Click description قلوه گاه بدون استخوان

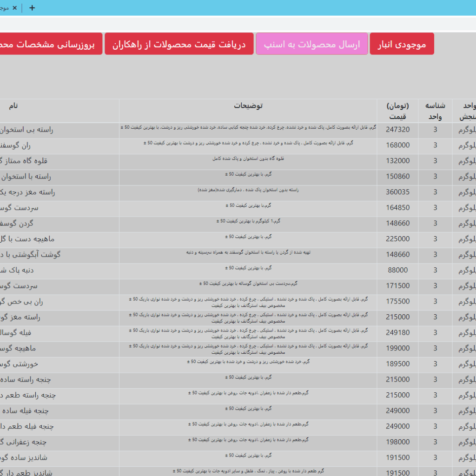248,159
